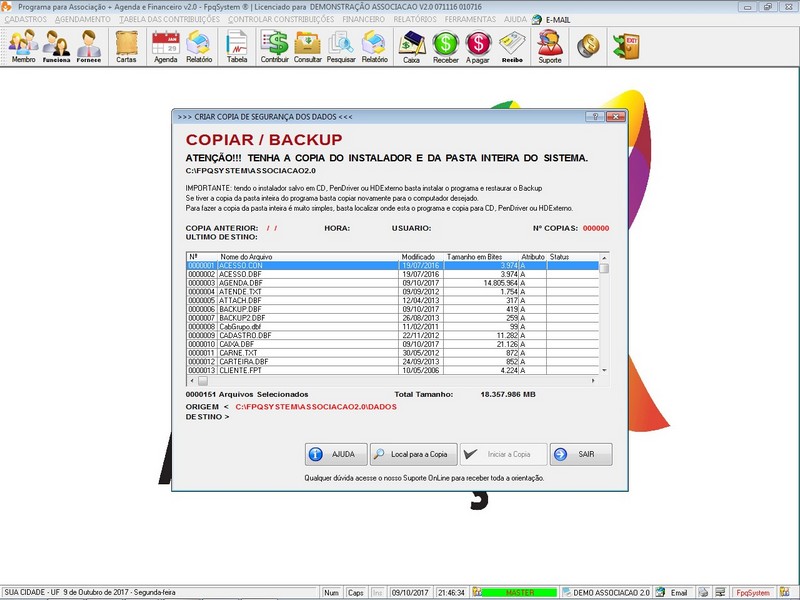Open the Agenda calendar icon
This screenshot has width=800, height=600.
click(x=166, y=46)
